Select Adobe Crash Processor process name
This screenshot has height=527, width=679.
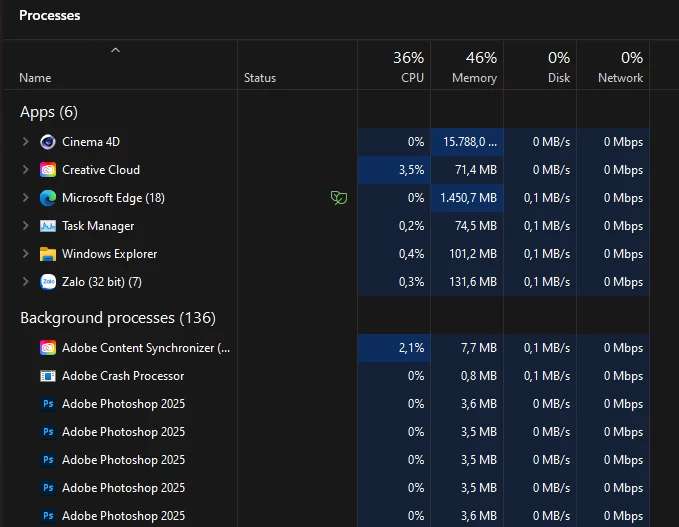click(123, 376)
